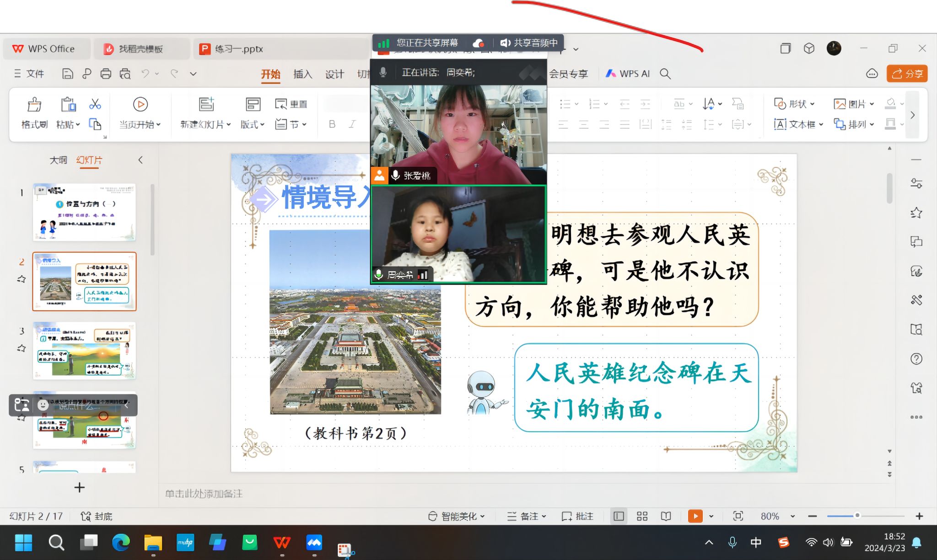The width and height of the screenshot is (937, 560).
Task: Click the zoom slider in status bar
Action: pyautogui.click(x=857, y=516)
